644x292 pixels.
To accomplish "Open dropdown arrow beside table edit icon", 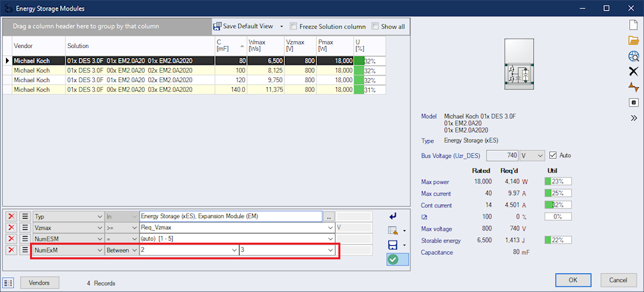I will click(404, 231).
